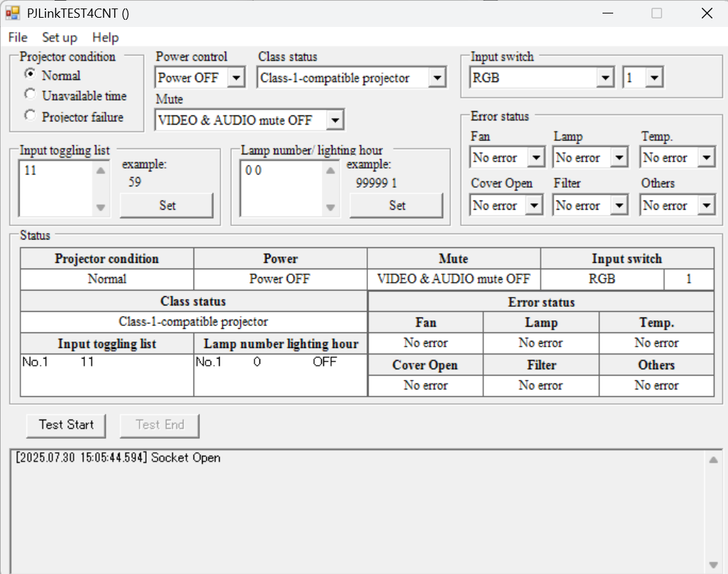Click the No.1 11 toggling list status entry
The height and width of the screenshot is (574, 728).
pos(59,362)
